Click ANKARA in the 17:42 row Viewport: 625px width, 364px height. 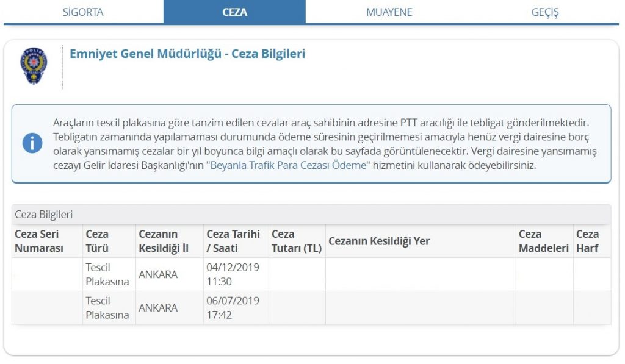158,308
